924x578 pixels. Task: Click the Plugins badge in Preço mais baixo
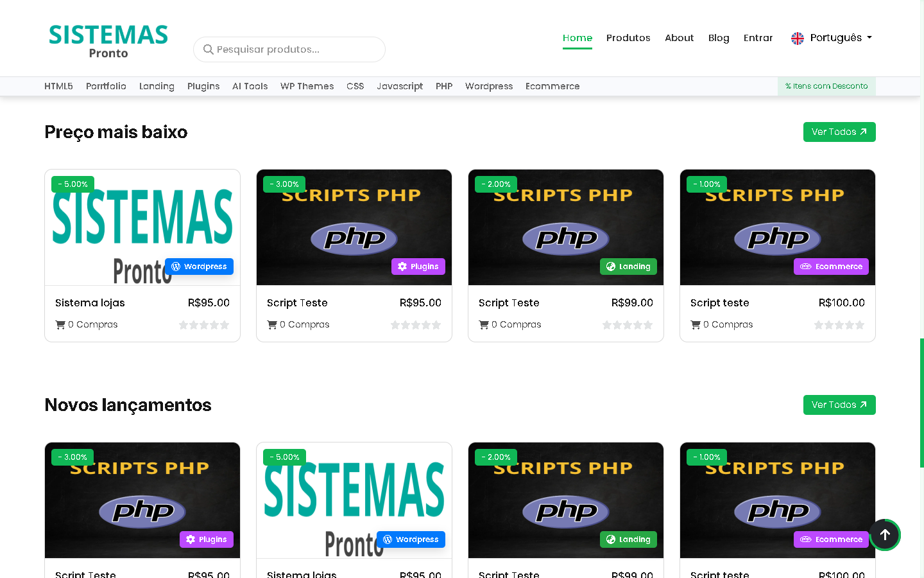tap(418, 267)
